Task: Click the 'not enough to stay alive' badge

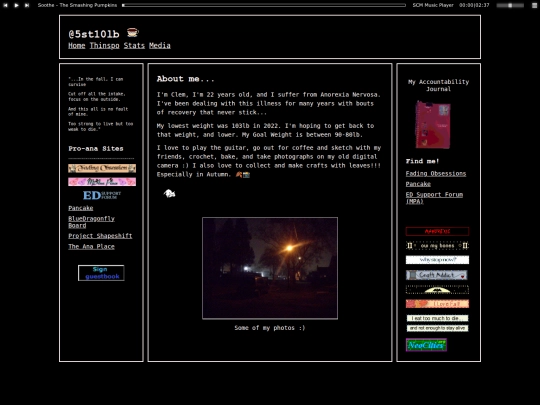Action: click(x=437, y=328)
